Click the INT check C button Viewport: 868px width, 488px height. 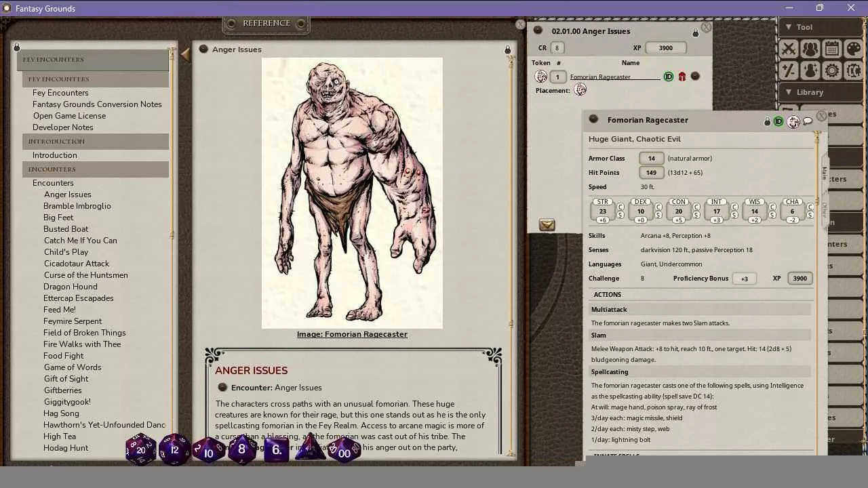click(x=734, y=207)
